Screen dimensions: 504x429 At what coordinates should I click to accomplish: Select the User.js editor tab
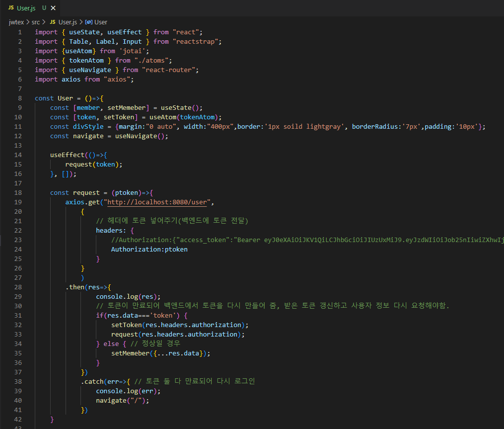coord(31,8)
